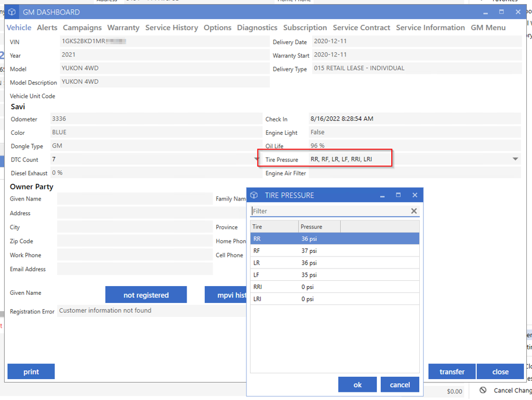The image size is (532, 400).
Task: Click the Work Phone input field
Action: click(135, 255)
